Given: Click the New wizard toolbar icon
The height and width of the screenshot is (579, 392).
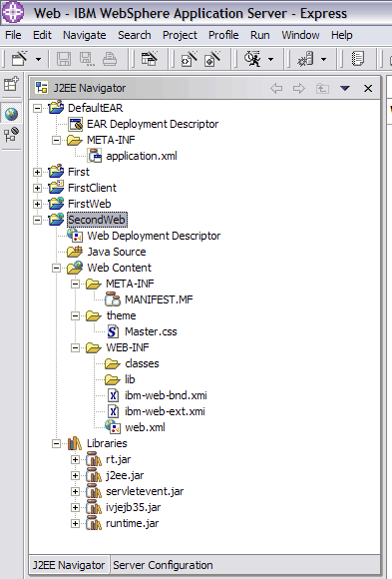Looking at the screenshot, I should coord(20,59).
